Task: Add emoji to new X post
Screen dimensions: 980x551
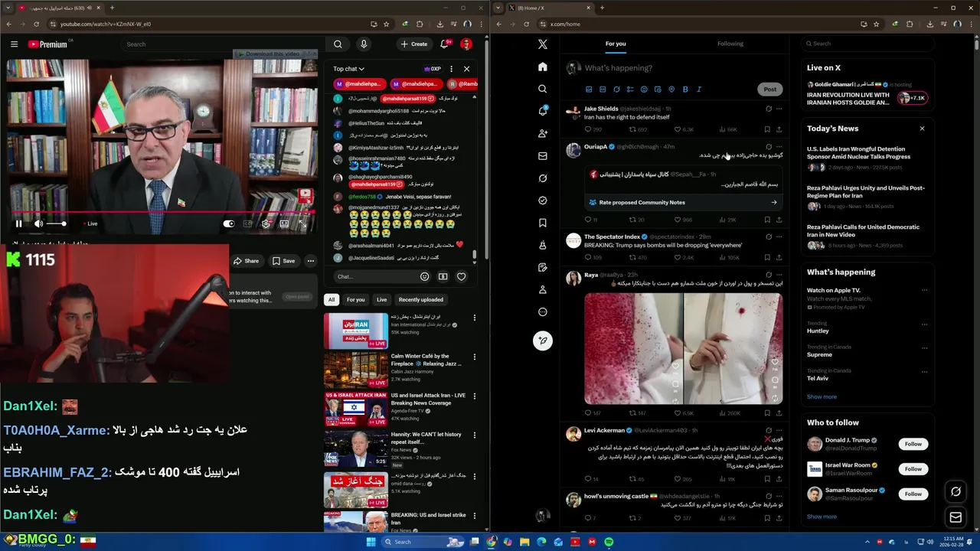Action: tap(644, 90)
